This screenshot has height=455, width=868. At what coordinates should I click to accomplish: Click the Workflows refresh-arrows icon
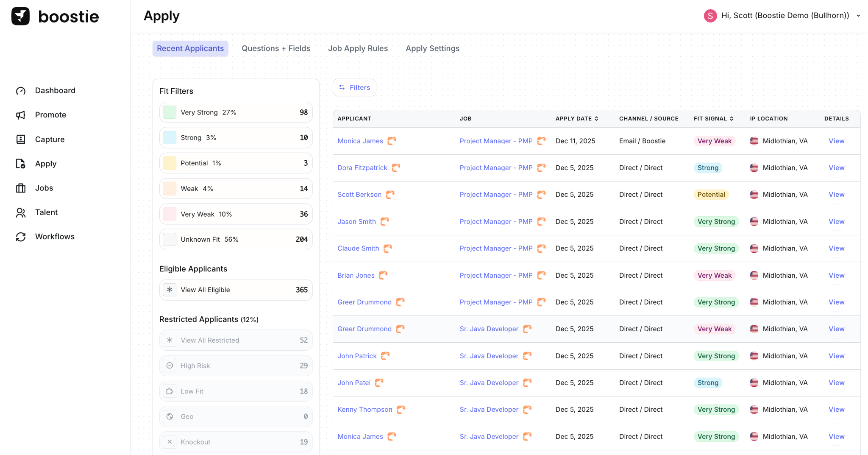click(x=21, y=237)
